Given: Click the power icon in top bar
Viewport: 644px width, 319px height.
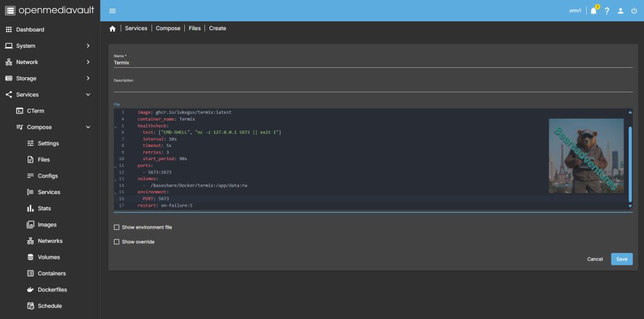Looking at the screenshot, I should [x=634, y=11].
